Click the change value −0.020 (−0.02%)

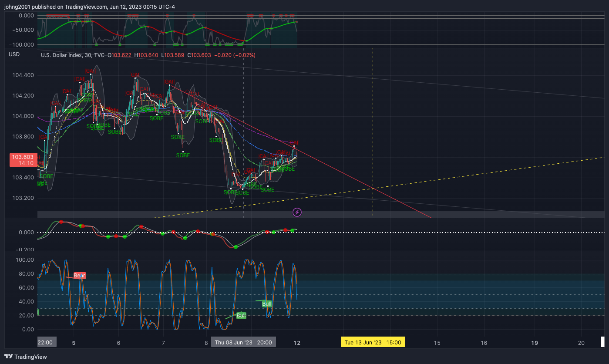pyautogui.click(x=235, y=55)
